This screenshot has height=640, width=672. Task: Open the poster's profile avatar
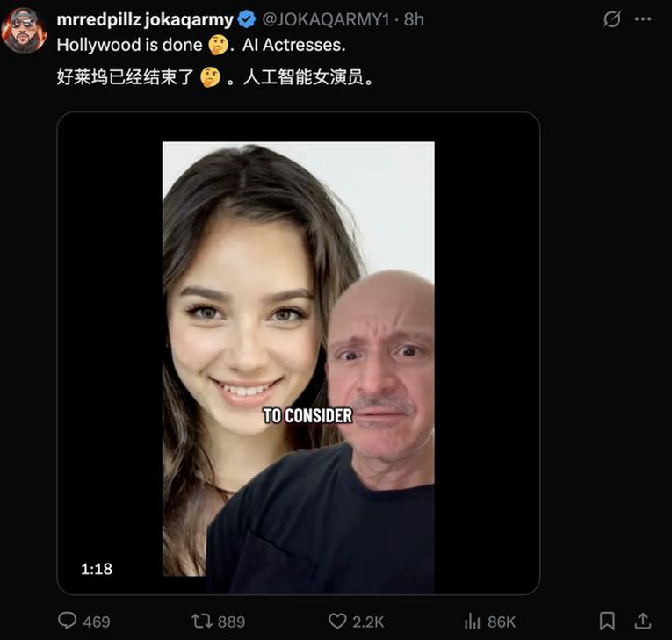pos(24,32)
